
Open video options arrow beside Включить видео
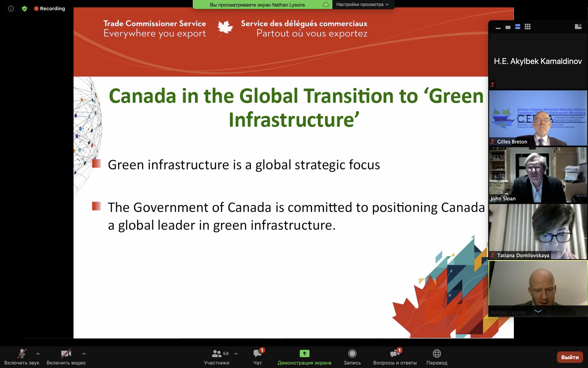[x=84, y=354]
